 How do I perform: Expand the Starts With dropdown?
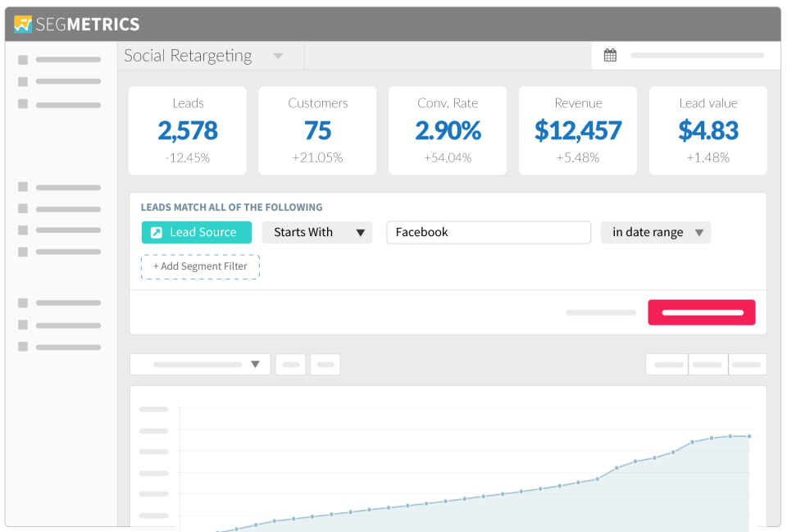click(x=316, y=232)
